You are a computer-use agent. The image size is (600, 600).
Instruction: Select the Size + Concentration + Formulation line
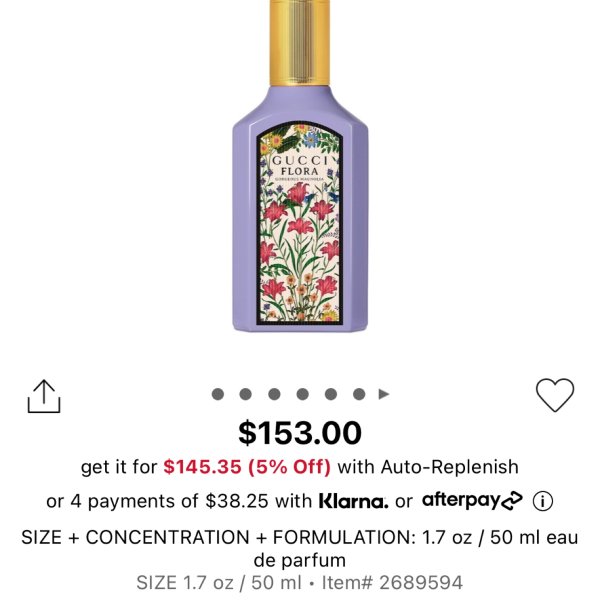(x=300, y=549)
